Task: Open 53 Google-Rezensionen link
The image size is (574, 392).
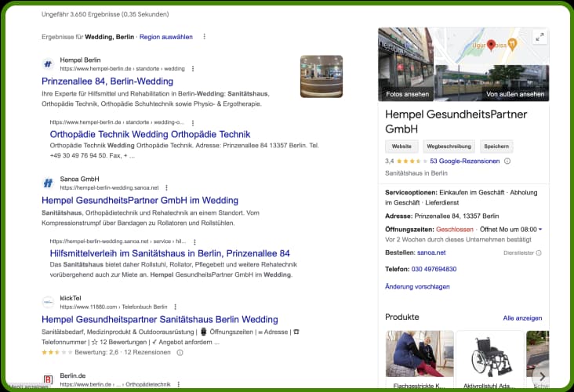Action: [464, 161]
